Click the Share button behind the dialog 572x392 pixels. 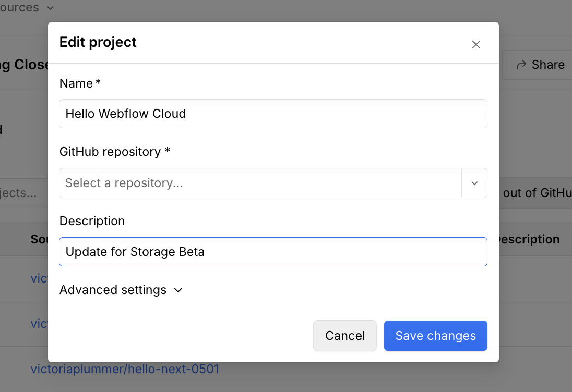(x=540, y=65)
